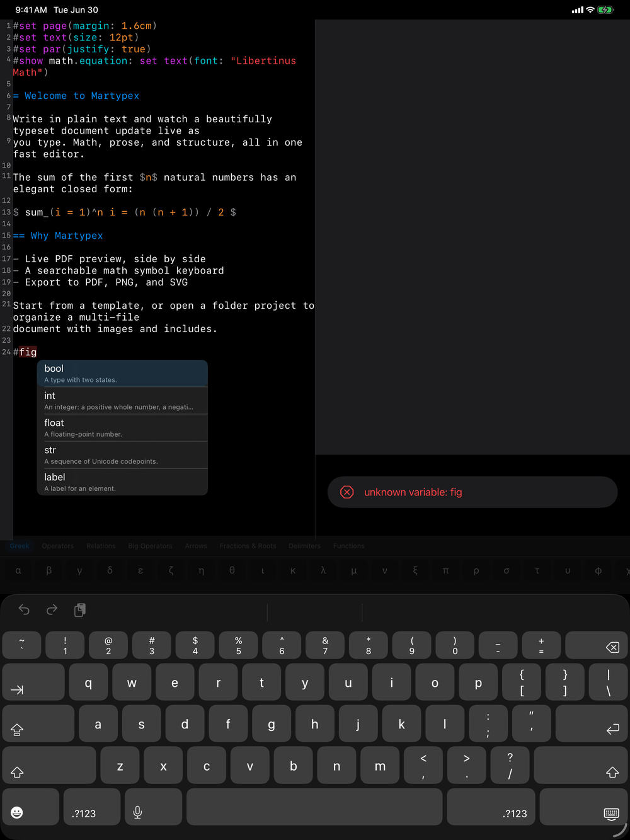The width and height of the screenshot is (630, 840).
Task: Tap the sum formula on line 13
Action: pos(125,212)
